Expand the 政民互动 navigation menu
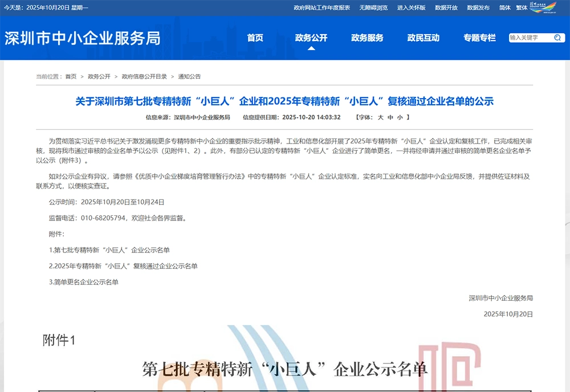This screenshot has width=570, height=392. (x=423, y=38)
